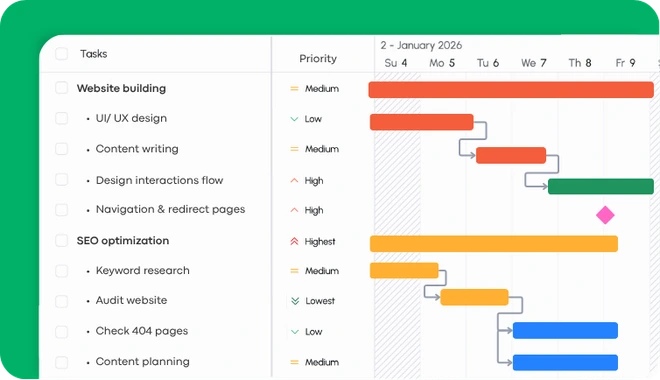Select the Mo 5 day column header
The width and height of the screenshot is (660, 380).
(442, 63)
